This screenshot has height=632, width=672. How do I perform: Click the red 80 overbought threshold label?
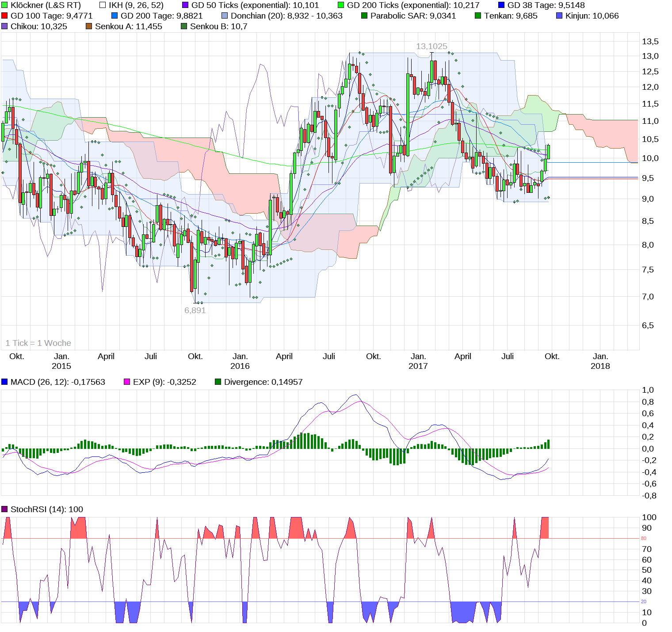coord(644,538)
